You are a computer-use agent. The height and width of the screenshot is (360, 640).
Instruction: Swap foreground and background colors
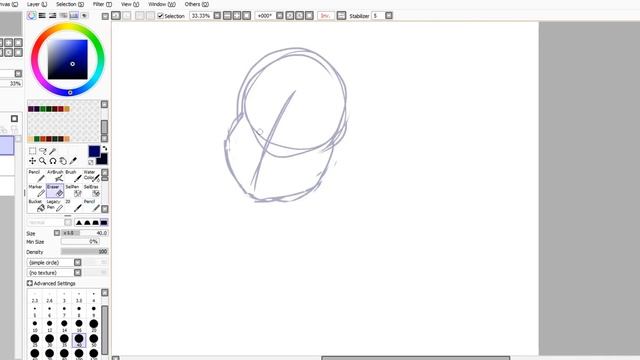104,149
